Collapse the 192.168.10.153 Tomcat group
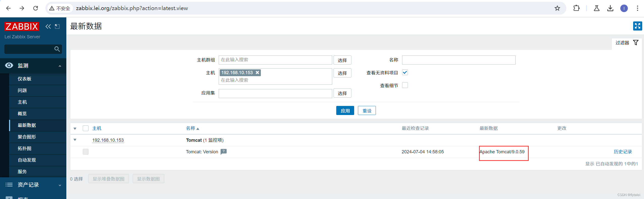The height and width of the screenshot is (199, 644). tap(75, 140)
